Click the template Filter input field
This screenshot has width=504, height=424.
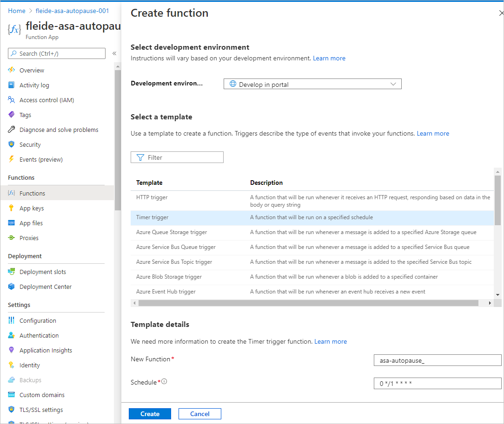(x=177, y=157)
